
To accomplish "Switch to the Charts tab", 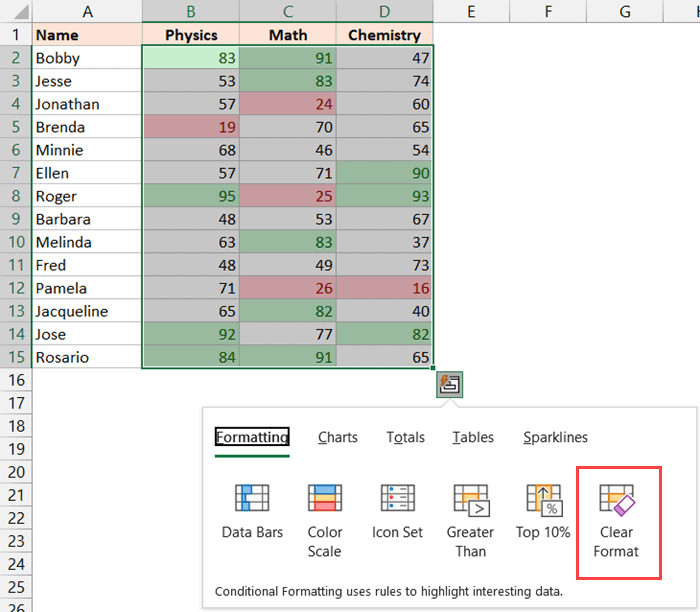I will 338,437.
